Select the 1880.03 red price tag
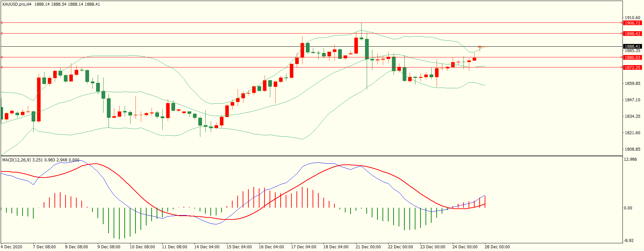 [632, 58]
